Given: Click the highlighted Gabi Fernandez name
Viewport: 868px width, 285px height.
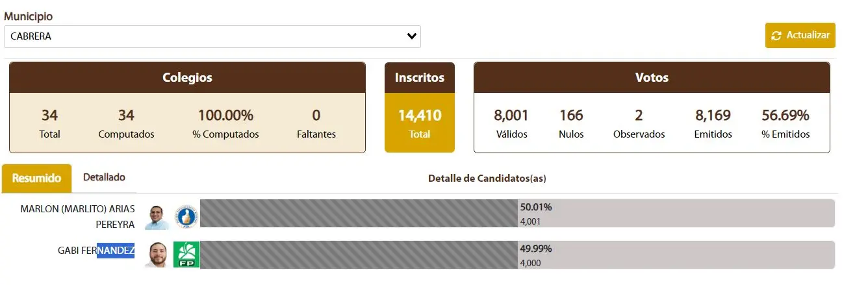Looking at the screenshot, I should [96, 251].
